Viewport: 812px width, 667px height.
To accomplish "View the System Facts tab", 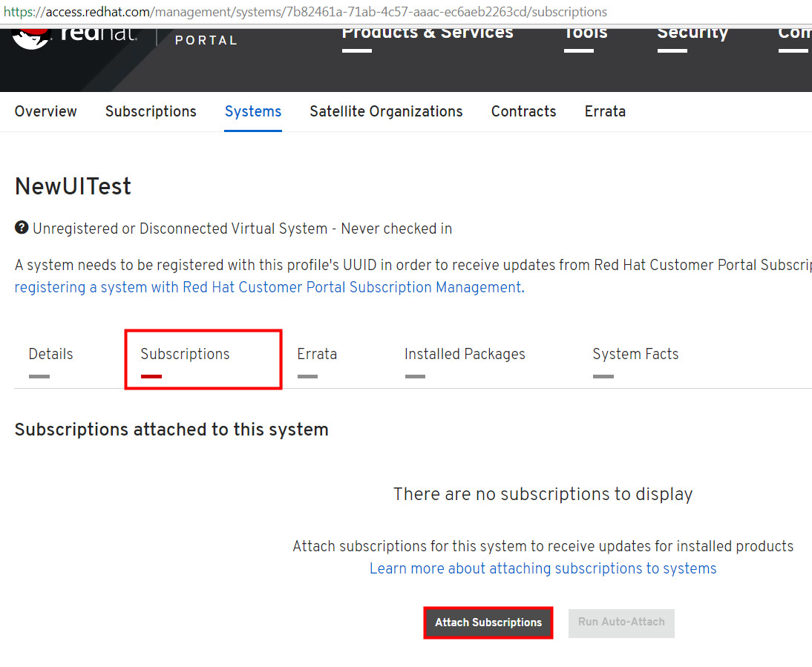I will (x=635, y=355).
